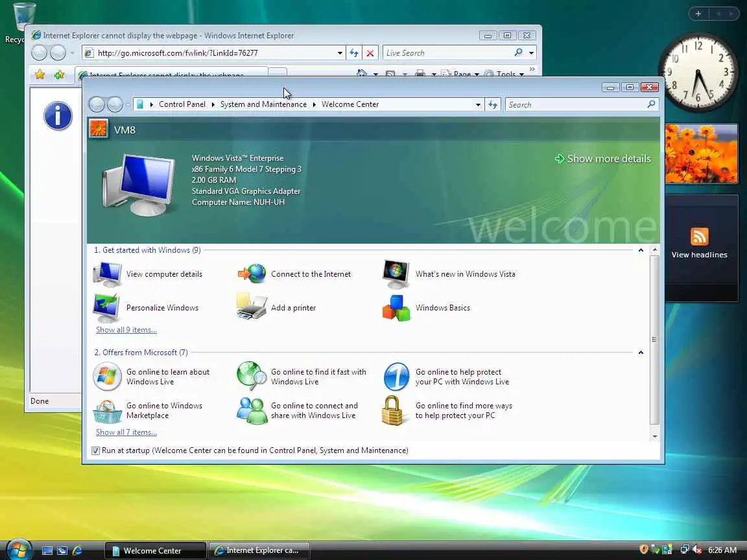Viewport: 747px width, 560px height.
Task: Open Windows Basics item
Action: coord(427,308)
